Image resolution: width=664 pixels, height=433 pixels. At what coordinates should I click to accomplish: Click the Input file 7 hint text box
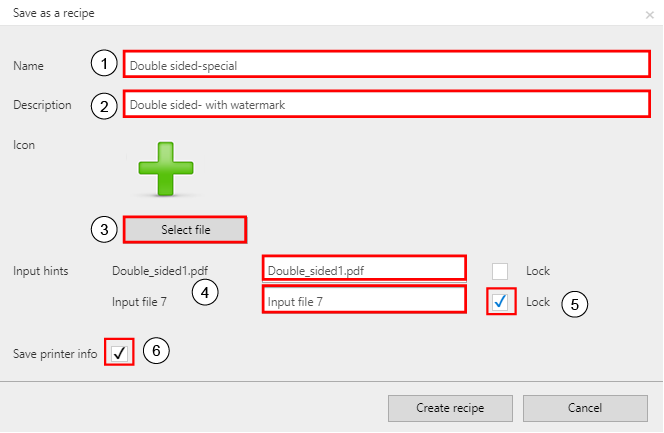pyautogui.click(x=364, y=300)
